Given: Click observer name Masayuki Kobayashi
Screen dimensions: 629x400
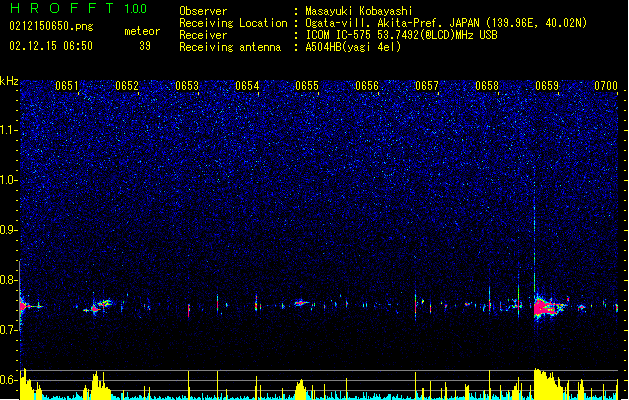Looking at the screenshot, I should (359, 11).
